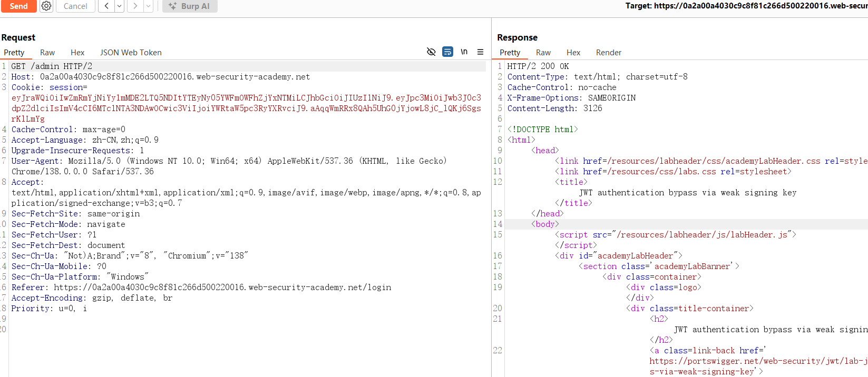Click the X-Frame-Options: SAMEORIGIN header
Screen dimensions: 868x377
pyautogui.click(x=571, y=98)
